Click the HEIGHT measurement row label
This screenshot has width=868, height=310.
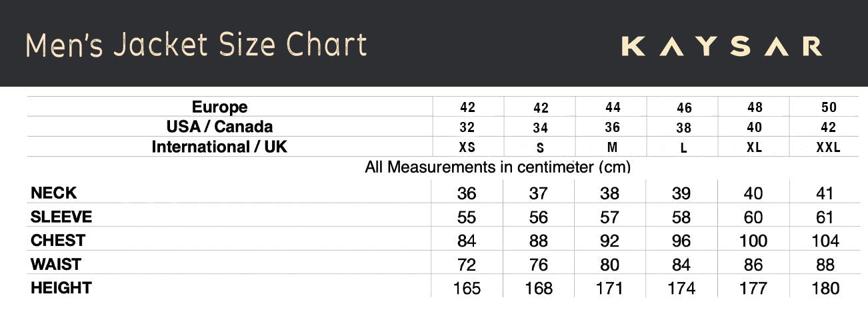61,288
